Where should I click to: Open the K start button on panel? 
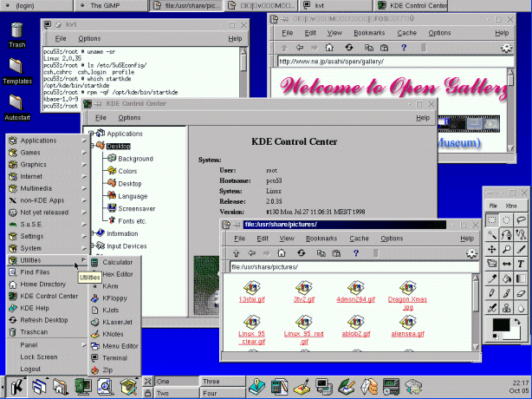(x=16, y=387)
